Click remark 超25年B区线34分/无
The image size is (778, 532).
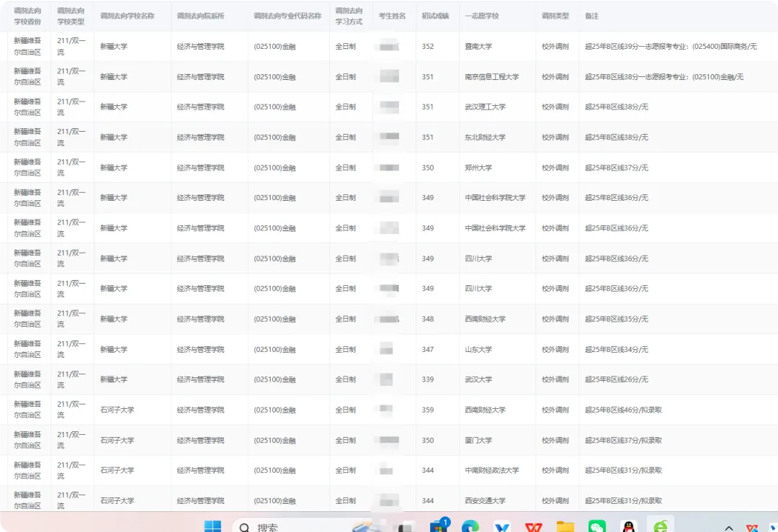click(616, 350)
